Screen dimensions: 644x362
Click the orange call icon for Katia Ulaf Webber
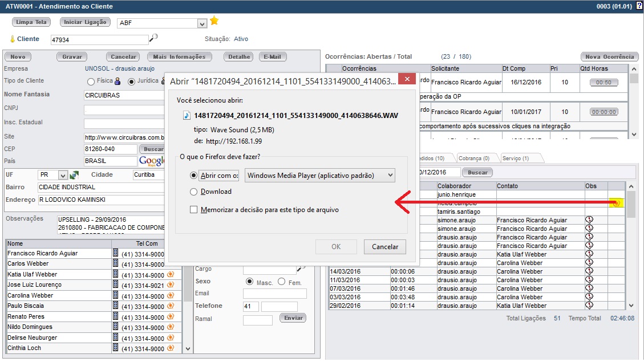170,275
